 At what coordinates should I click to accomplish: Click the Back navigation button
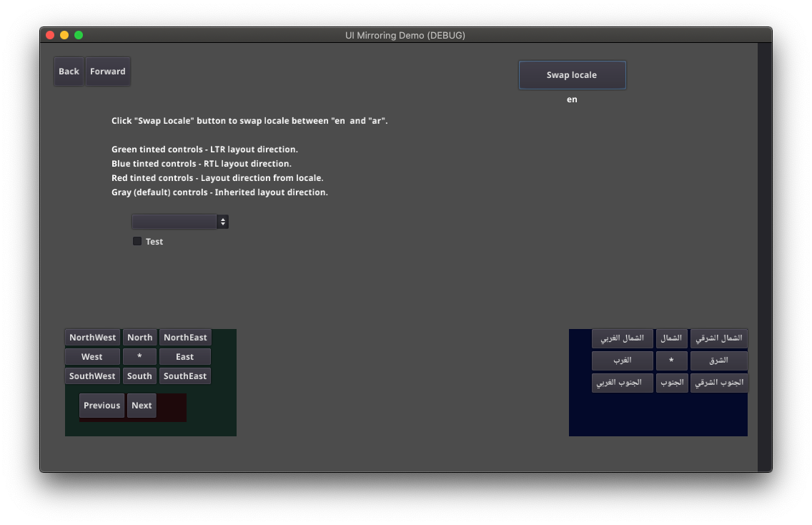68,71
